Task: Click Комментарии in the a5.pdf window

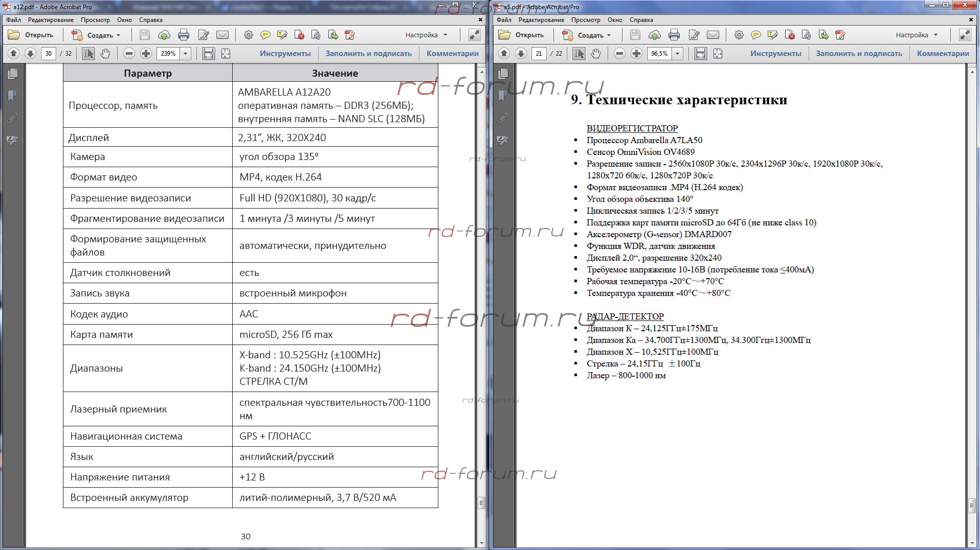Action: 943,54
